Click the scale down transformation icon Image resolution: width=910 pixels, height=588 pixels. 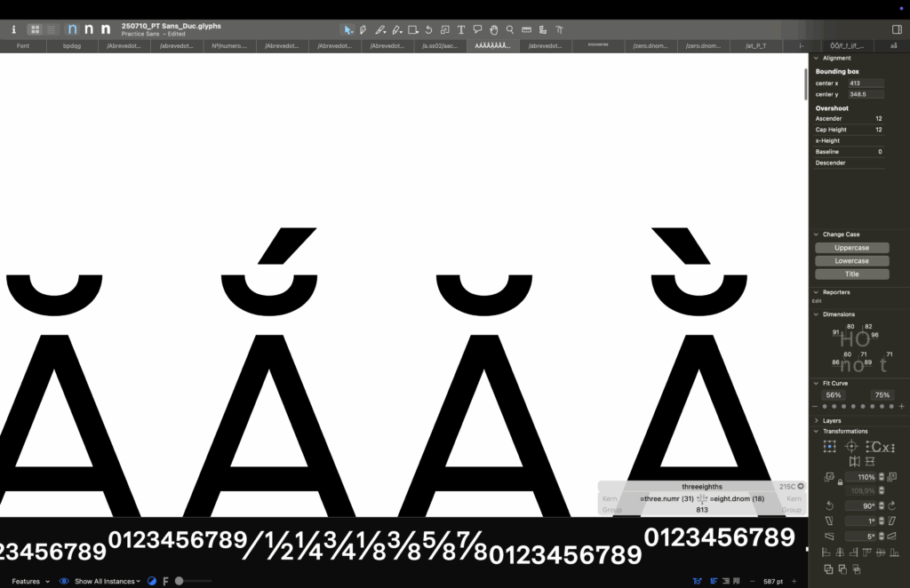pyautogui.click(x=829, y=477)
